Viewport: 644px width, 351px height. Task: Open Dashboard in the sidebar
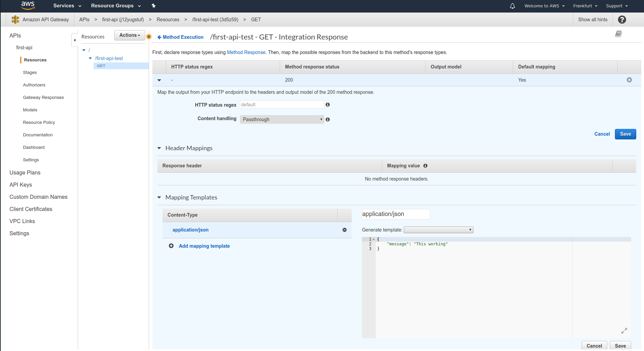coord(34,147)
